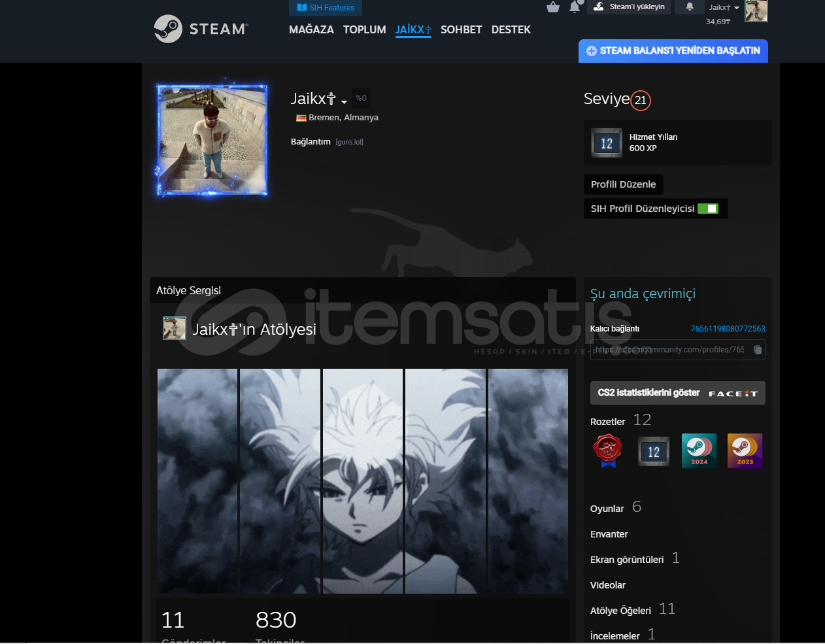Open the TOPLUM menu
The width and height of the screenshot is (825, 644).
[365, 29]
